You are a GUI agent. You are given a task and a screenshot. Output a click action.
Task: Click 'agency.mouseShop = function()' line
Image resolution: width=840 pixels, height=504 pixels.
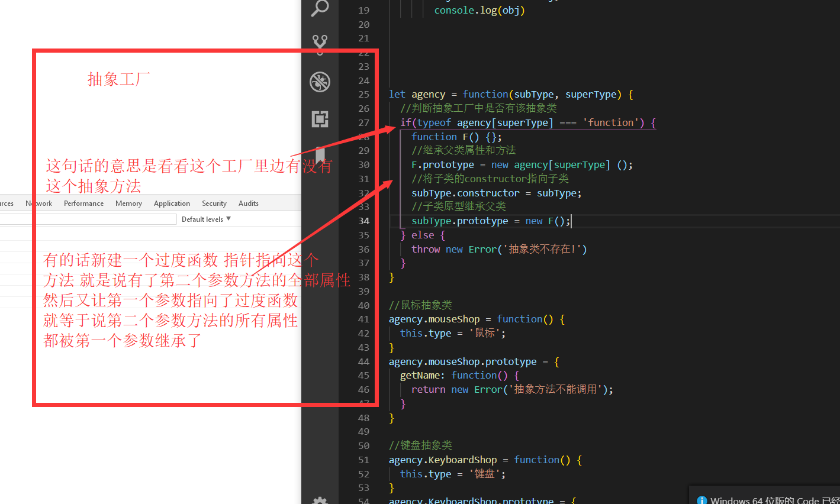(477, 319)
